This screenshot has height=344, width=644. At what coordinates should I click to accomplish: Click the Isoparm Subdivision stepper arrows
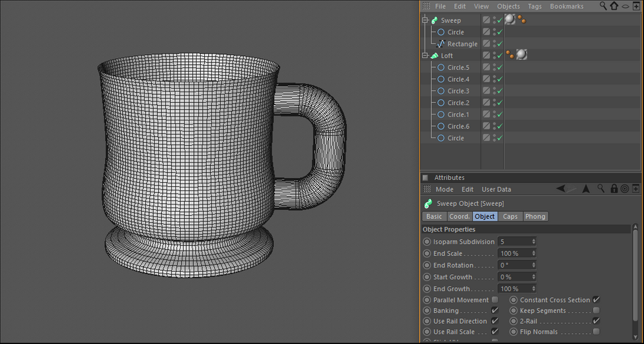coord(534,242)
